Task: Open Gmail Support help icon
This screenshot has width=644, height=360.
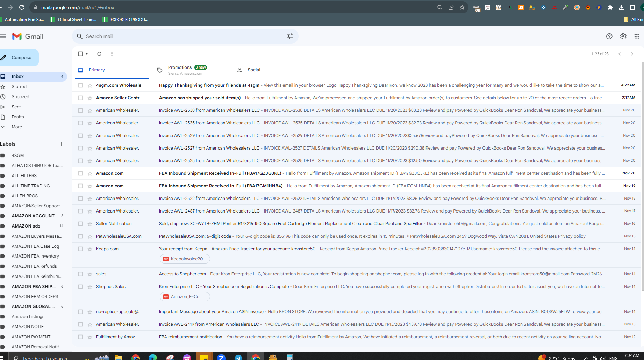Action: tap(609, 36)
